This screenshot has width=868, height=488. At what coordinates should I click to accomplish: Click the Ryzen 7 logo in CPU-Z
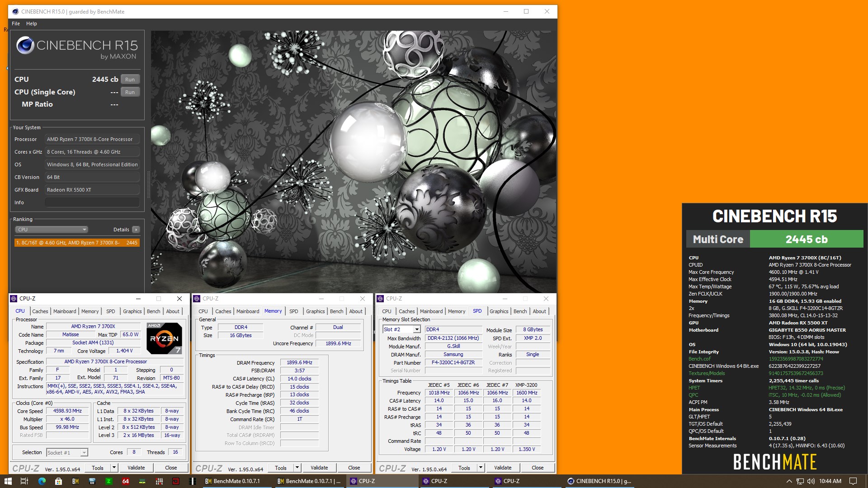click(x=164, y=338)
